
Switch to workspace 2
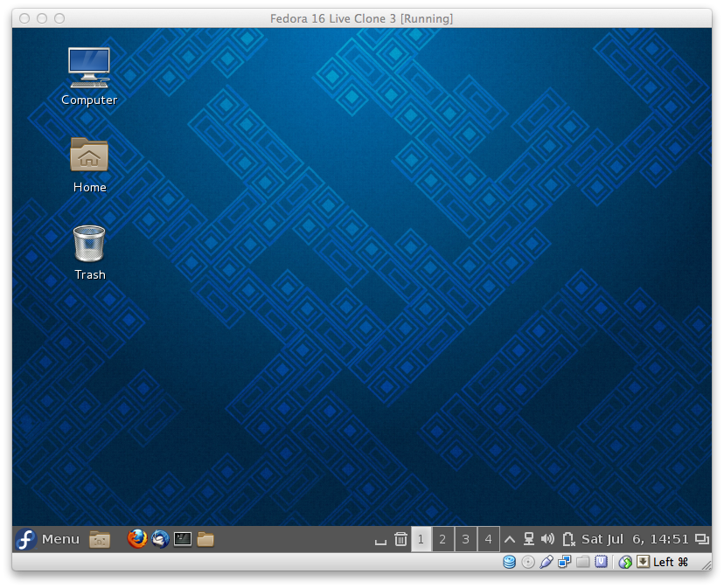coord(442,539)
